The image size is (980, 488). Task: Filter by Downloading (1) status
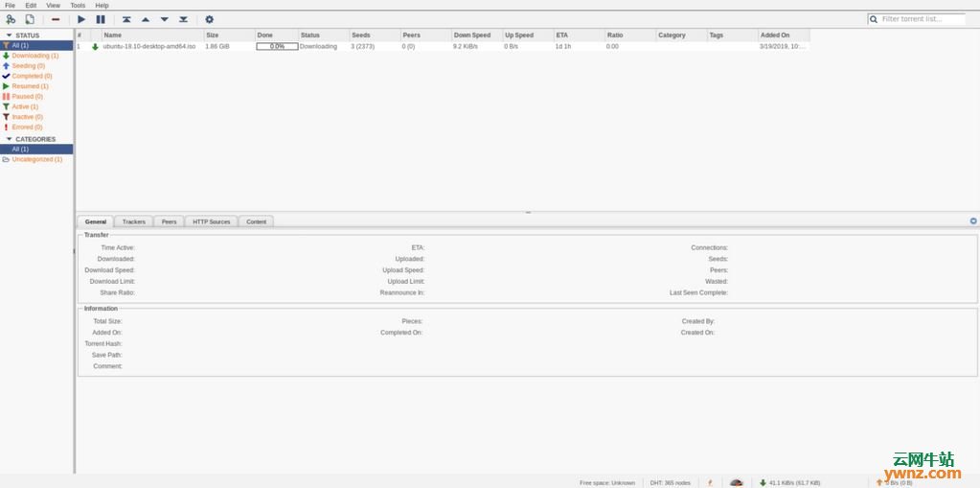(36, 56)
